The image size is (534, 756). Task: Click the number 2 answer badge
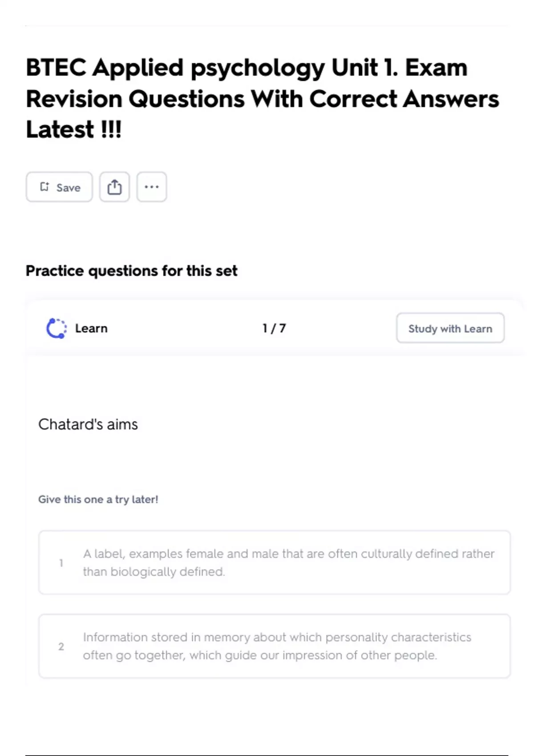coord(61,646)
